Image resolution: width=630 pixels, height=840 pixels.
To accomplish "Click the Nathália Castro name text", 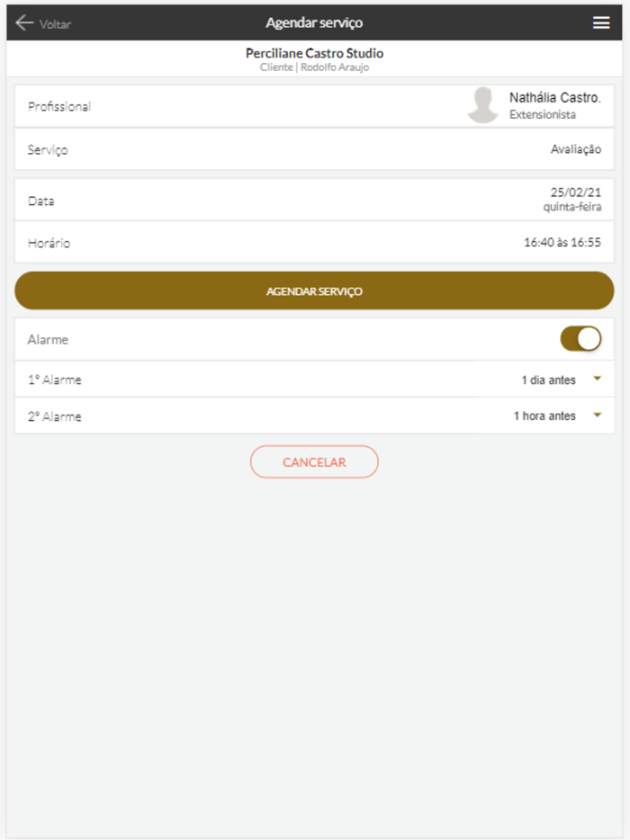I will click(554, 97).
